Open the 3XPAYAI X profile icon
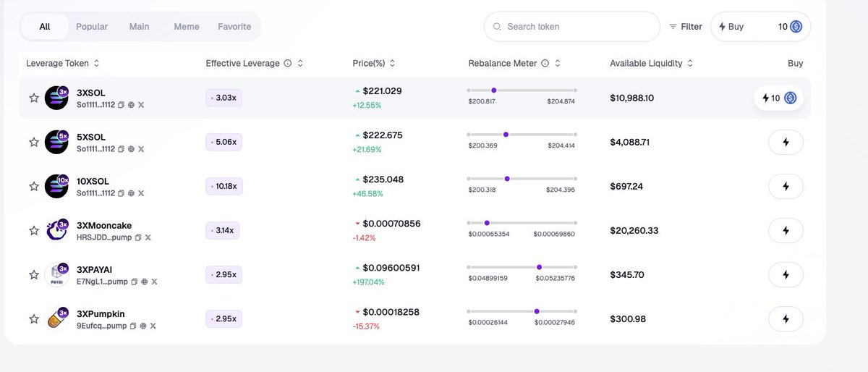Viewport: 868px width, 372px height. [x=154, y=282]
